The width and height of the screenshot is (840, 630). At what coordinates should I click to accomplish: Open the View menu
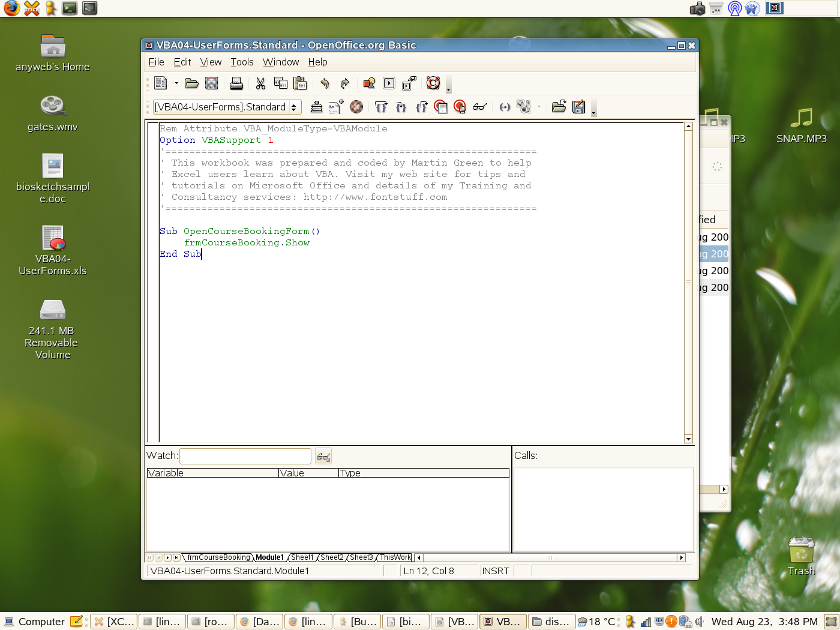(x=211, y=62)
